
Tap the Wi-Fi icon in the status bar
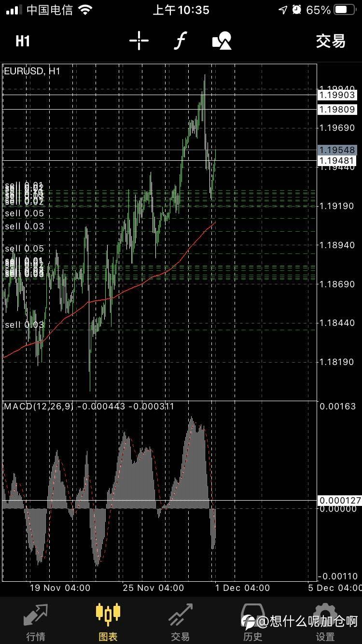pyautogui.click(x=85, y=10)
